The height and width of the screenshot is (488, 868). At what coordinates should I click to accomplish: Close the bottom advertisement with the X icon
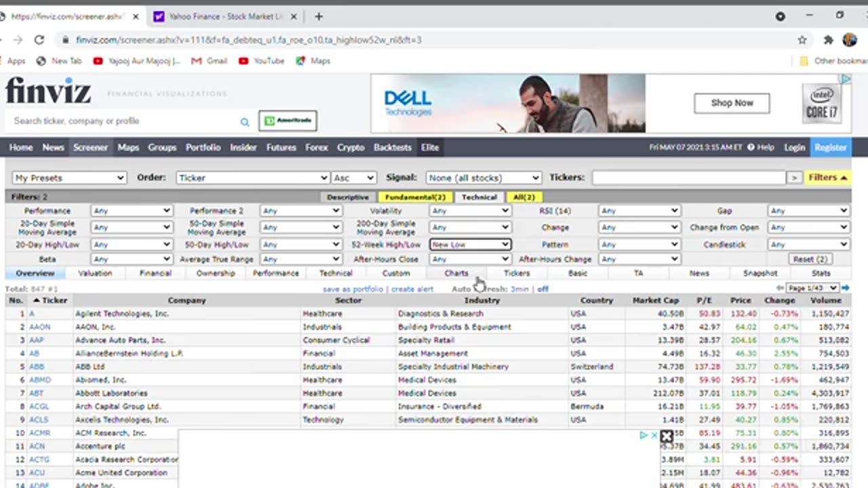click(666, 436)
